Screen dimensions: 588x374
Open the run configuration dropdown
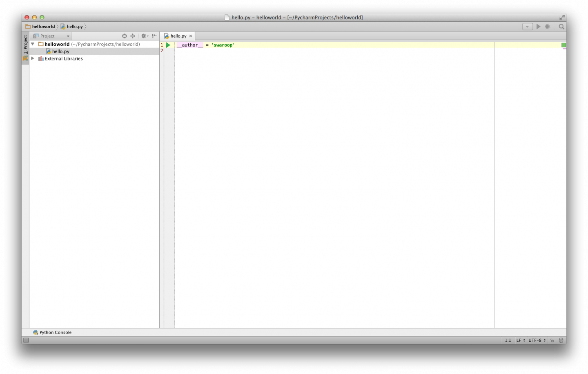pyautogui.click(x=528, y=27)
